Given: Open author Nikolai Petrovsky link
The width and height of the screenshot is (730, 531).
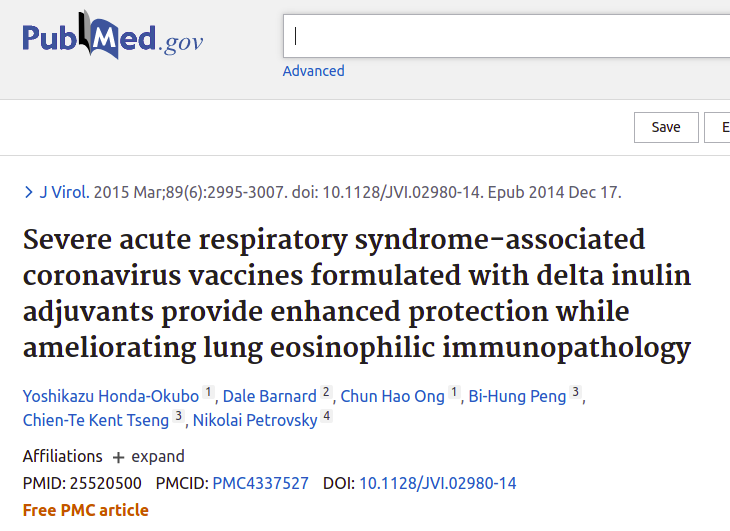Looking at the screenshot, I should [255, 420].
